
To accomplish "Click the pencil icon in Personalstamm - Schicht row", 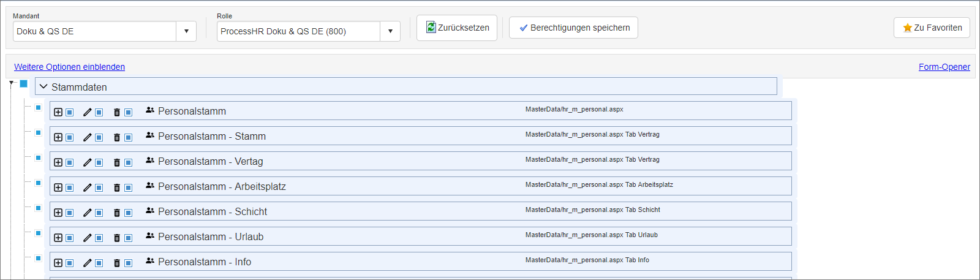I will tap(88, 213).
